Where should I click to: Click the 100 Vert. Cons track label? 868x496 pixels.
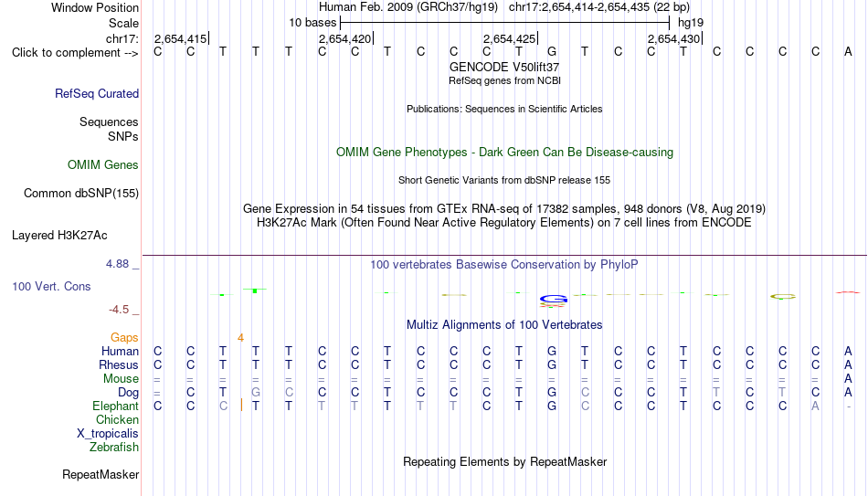pos(51,286)
